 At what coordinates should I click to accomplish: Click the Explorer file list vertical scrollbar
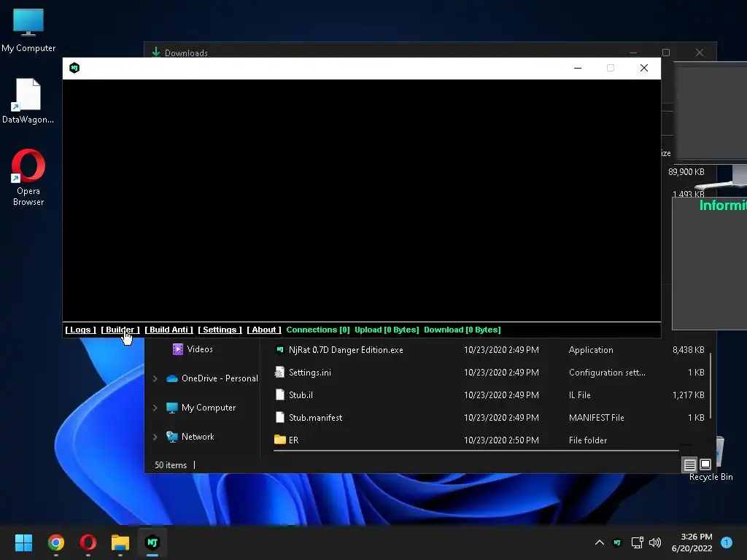click(711, 386)
